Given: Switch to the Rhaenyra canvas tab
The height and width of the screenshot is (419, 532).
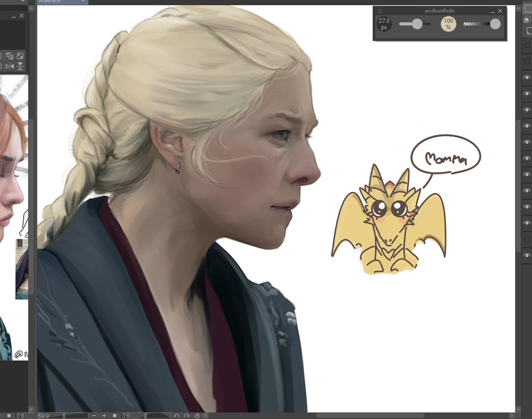Looking at the screenshot, I should point(62,2).
